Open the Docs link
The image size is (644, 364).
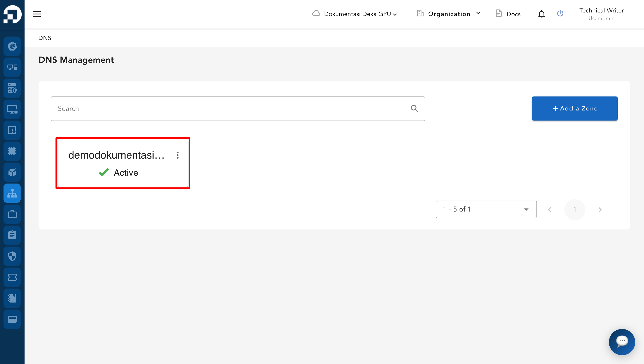[508, 14]
